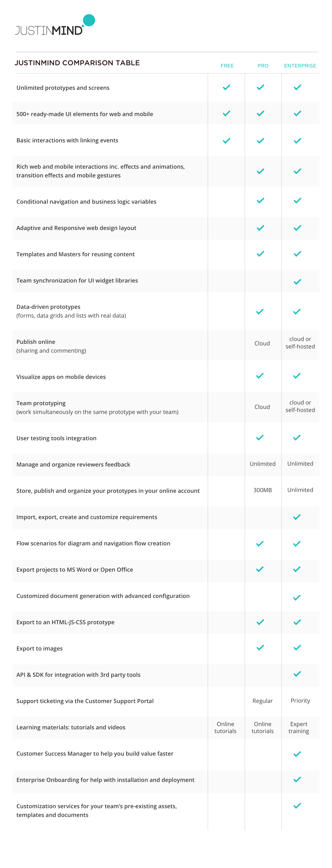
Task: Select the PRO column header
Action: point(263,66)
